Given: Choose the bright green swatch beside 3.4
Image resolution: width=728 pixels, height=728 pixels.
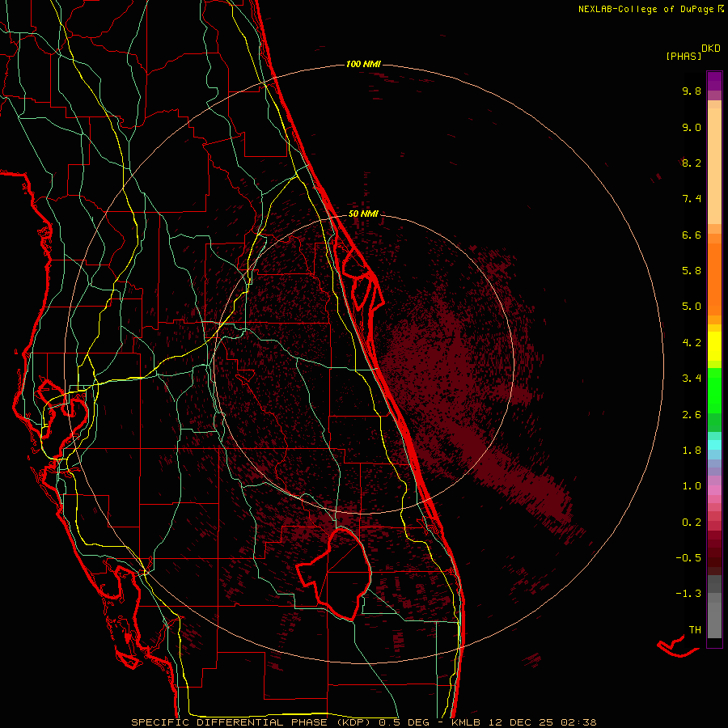Looking at the screenshot, I should tap(714, 378).
